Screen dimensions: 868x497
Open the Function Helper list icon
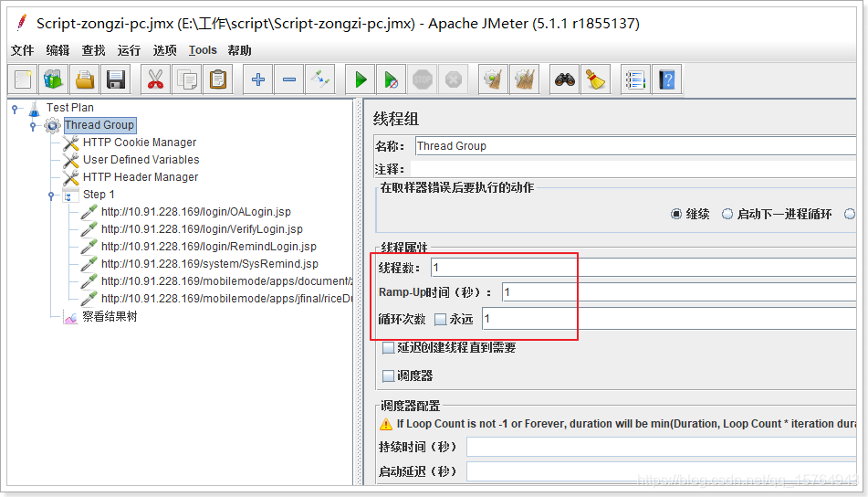[635, 79]
